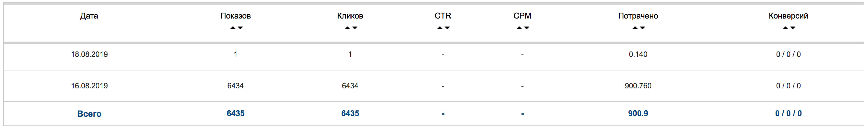Viewport: 868px width, 131px height.
Task: Click descending arrow under Кликов header
Action: [355, 28]
